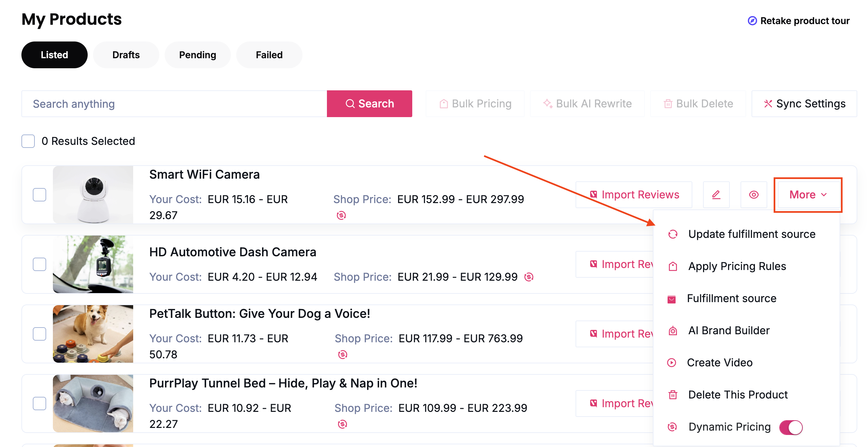Viewport: 868px width, 447px height.
Task: Click dynamic pricing icon beside HD Dash Camera price
Action: (x=528, y=277)
